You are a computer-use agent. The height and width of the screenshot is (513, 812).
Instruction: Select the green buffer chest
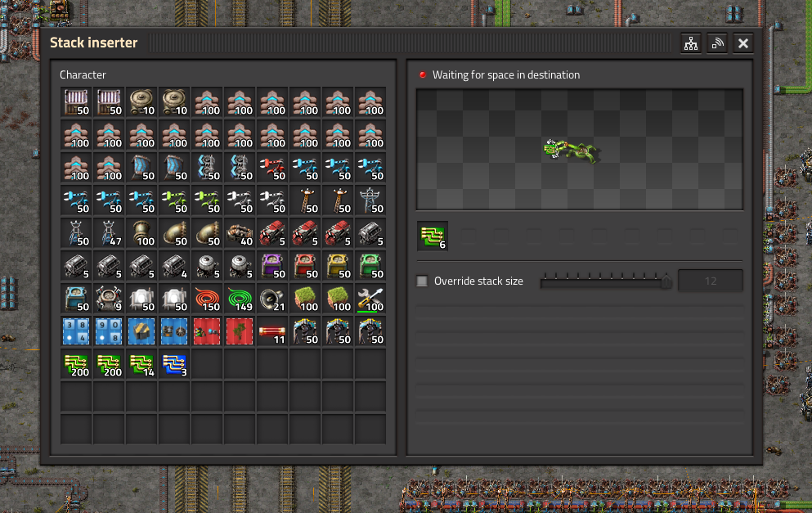tap(370, 265)
